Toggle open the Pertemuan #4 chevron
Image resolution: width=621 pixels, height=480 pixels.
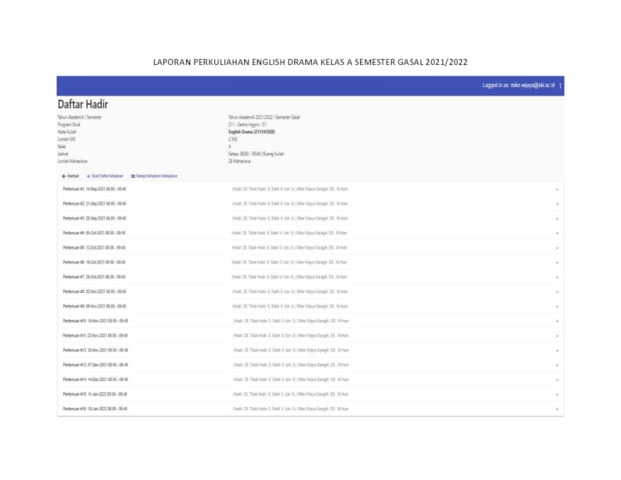[x=556, y=232]
